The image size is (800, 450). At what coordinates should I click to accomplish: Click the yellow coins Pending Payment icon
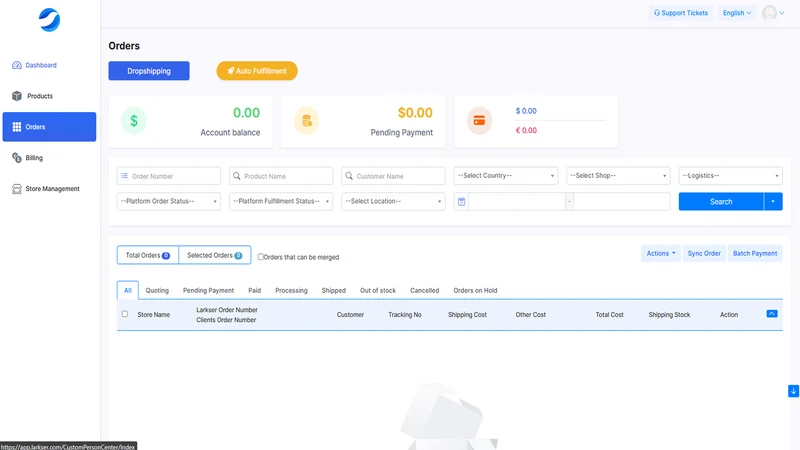pyautogui.click(x=307, y=121)
